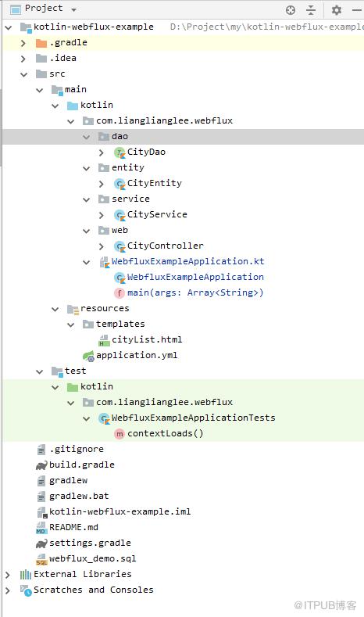This screenshot has height=617, width=364.
Task: Click the locate (select opened file) crosshair icon
Action: (x=291, y=10)
